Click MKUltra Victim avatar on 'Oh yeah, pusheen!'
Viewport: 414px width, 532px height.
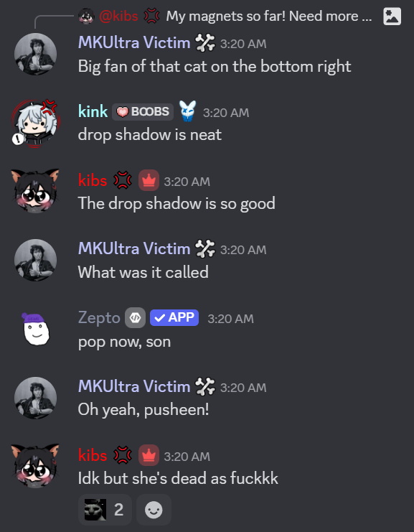[x=36, y=398]
